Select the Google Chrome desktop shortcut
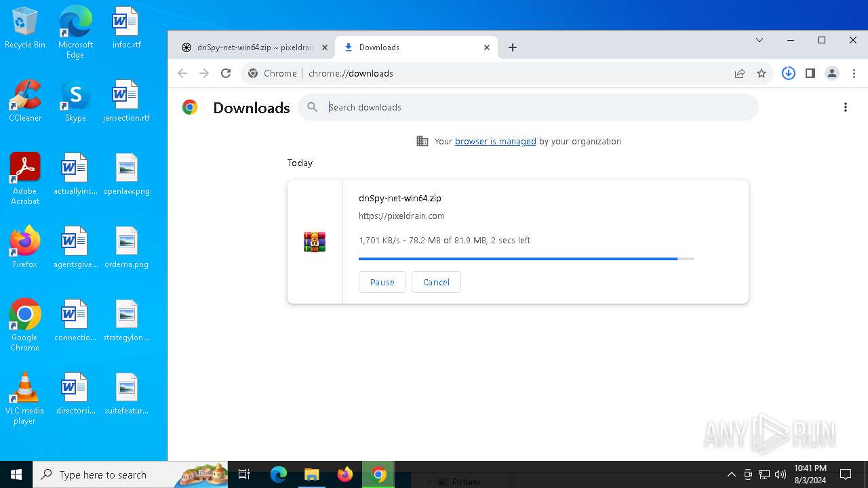This screenshot has width=868, height=488. click(25, 325)
